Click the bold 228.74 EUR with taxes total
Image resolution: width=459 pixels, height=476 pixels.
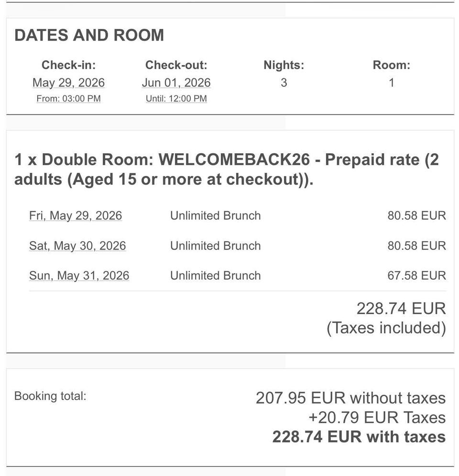click(359, 437)
